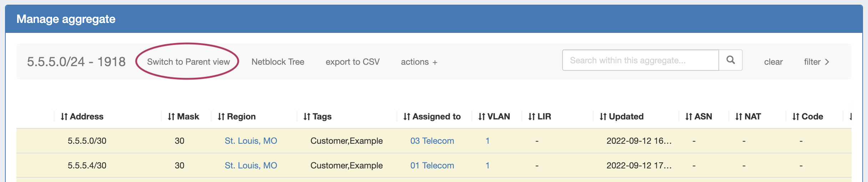Choose export to CSV
The image size is (868, 182).
coord(352,62)
